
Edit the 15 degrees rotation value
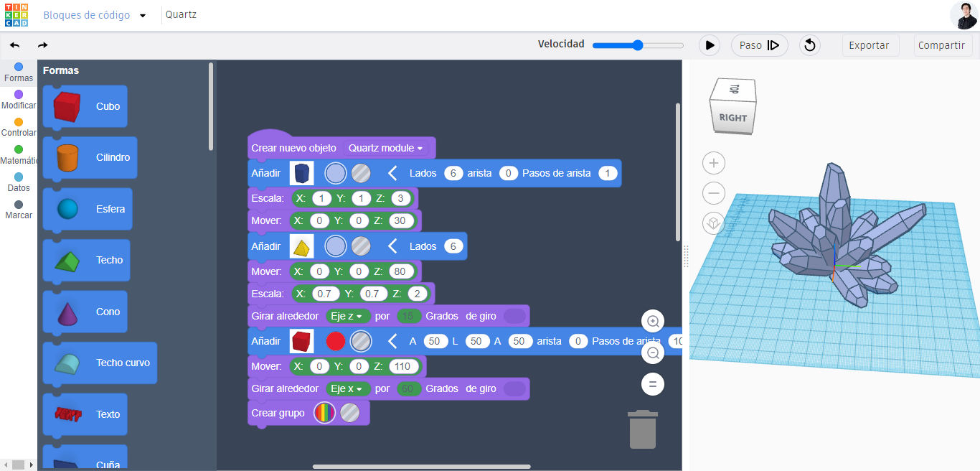coord(409,316)
